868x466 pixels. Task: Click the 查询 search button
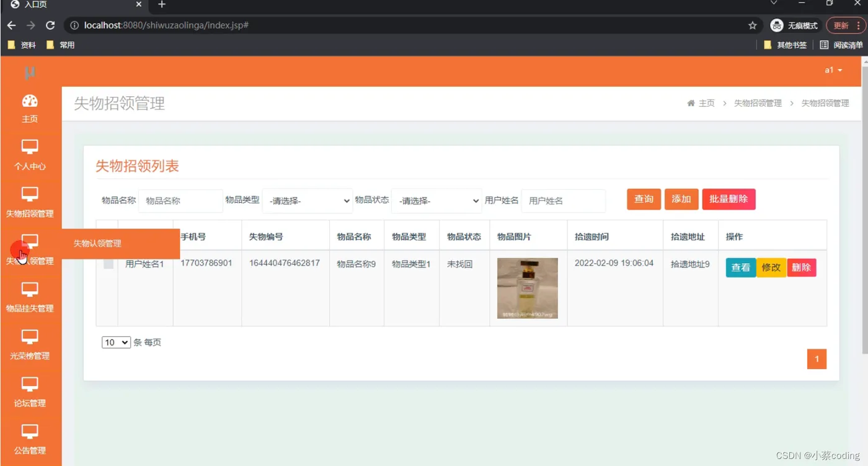pos(644,199)
